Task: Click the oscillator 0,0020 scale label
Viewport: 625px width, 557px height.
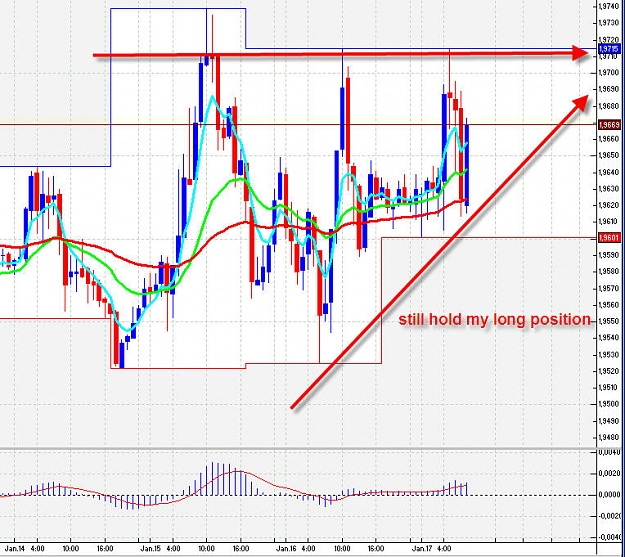Action: [x=610, y=473]
